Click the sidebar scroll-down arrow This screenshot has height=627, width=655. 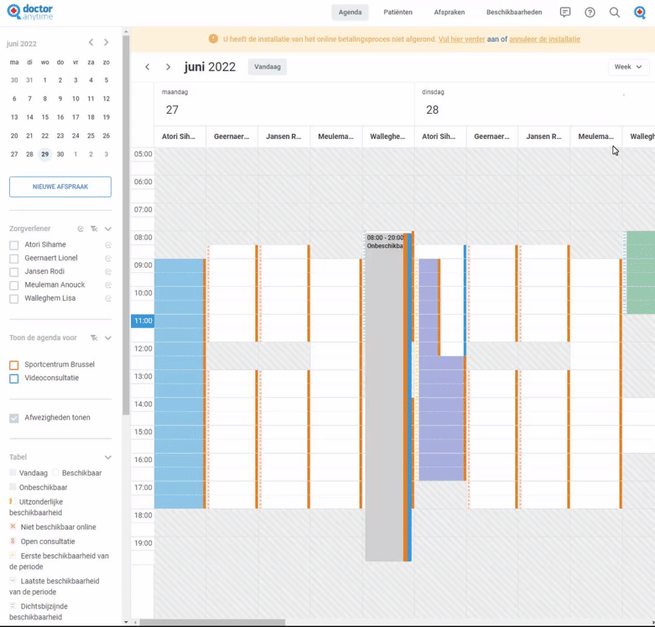pos(126,622)
